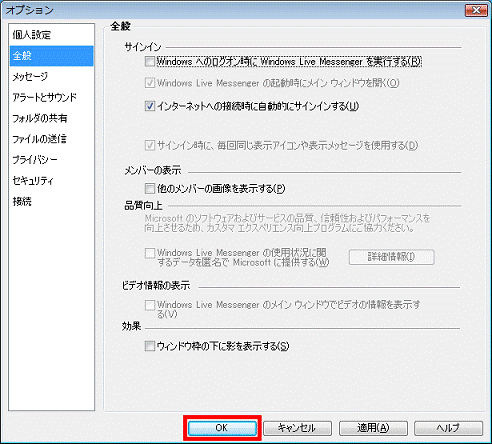Toggle video information display checkbox
The height and width of the screenshot is (444, 492).
coord(150,305)
